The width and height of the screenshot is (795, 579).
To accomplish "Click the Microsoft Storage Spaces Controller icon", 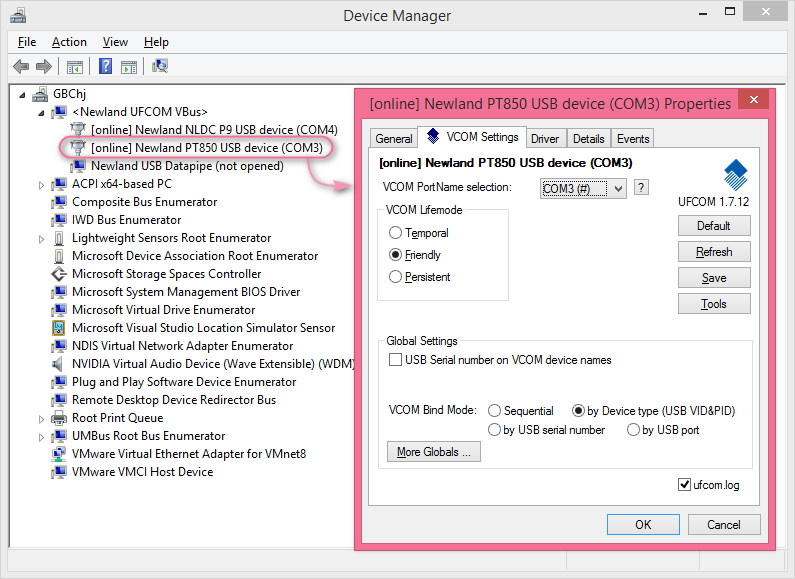I will (59, 274).
